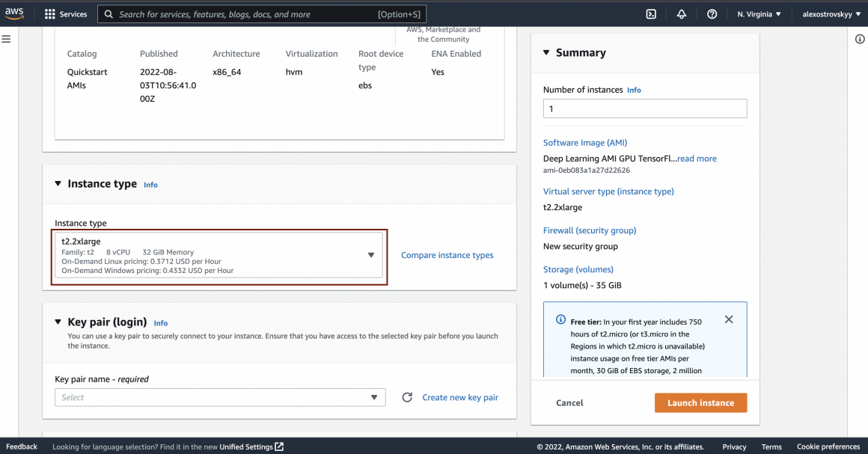The width and height of the screenshot is (868, 454).
Task: Open the Services grid menu
Action: (66, 14)
